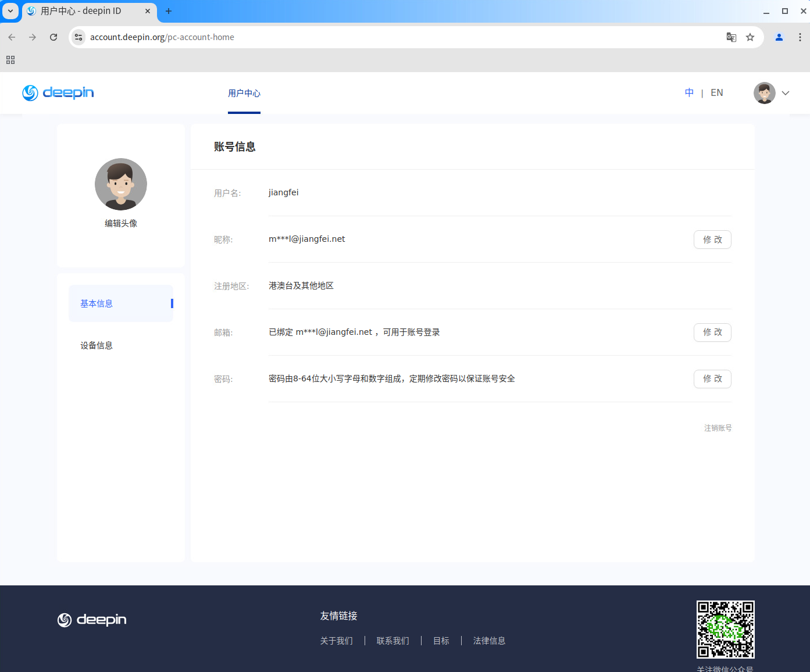The image size is (810, 672).
Task: Open the 法律信息 footer link
Action: [x=489, y=641]
